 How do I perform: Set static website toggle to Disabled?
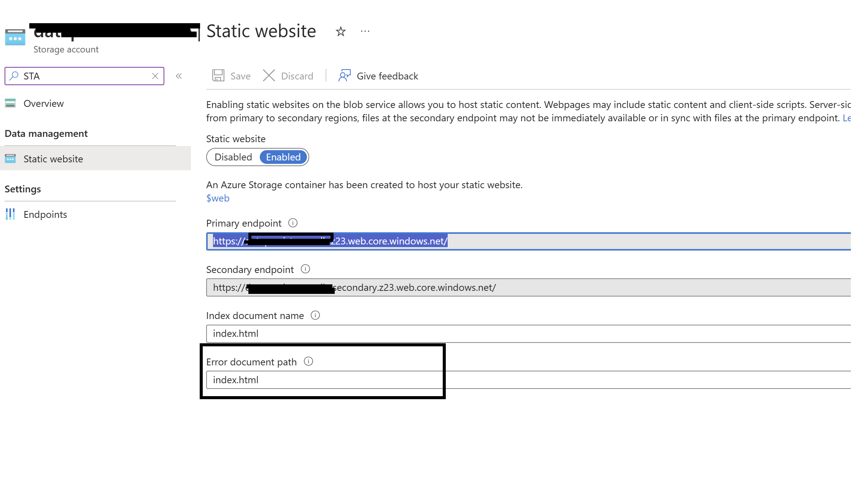[233, 157]
